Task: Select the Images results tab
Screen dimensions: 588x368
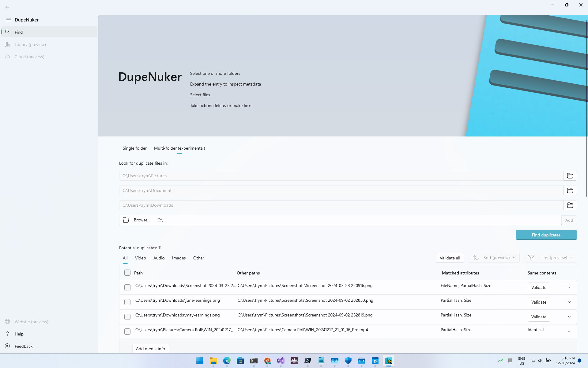Action: (179, 258)
